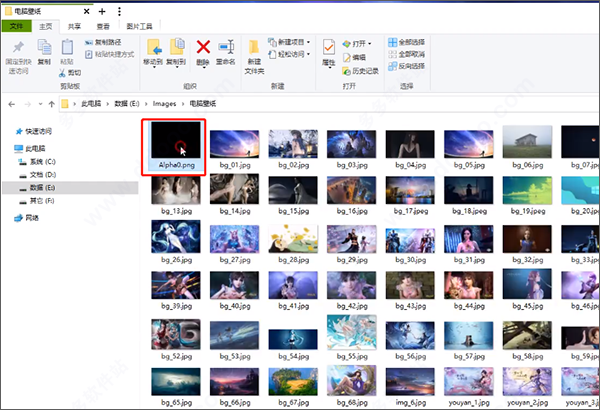The image size is (600, 410).
Task: Open 系统 (C:) drive in sidebar
Action: tap(38, 162)
